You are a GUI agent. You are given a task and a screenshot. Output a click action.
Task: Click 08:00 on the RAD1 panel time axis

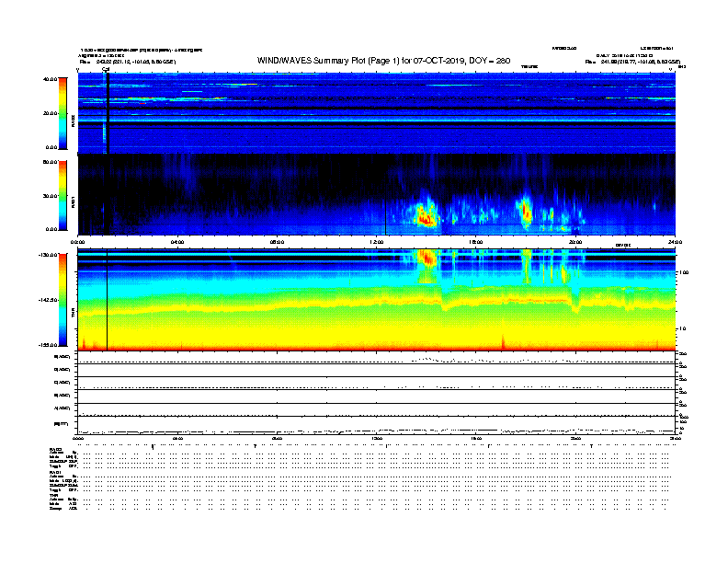click(278, 242)
